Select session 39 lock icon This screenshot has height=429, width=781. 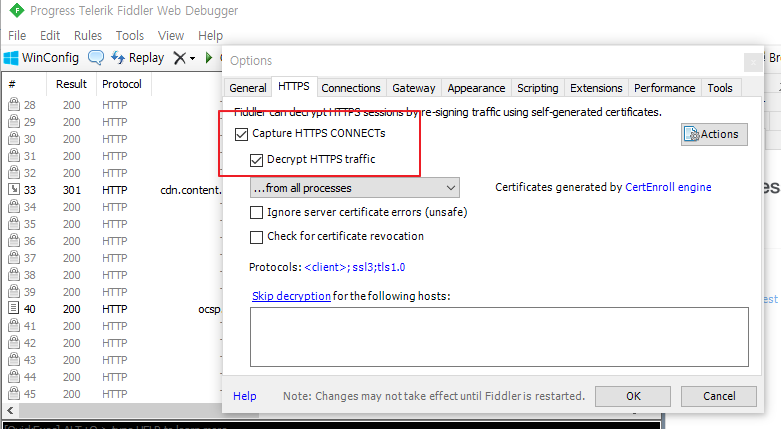pos(14,291)
